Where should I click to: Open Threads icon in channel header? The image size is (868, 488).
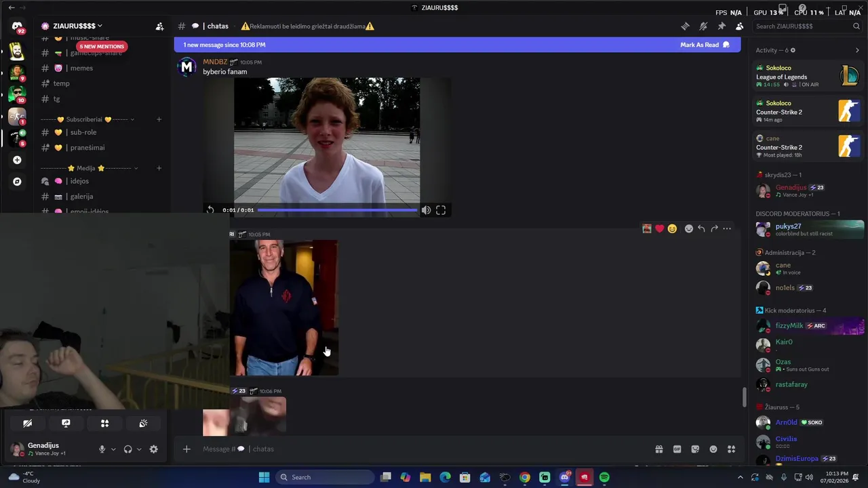685,26
